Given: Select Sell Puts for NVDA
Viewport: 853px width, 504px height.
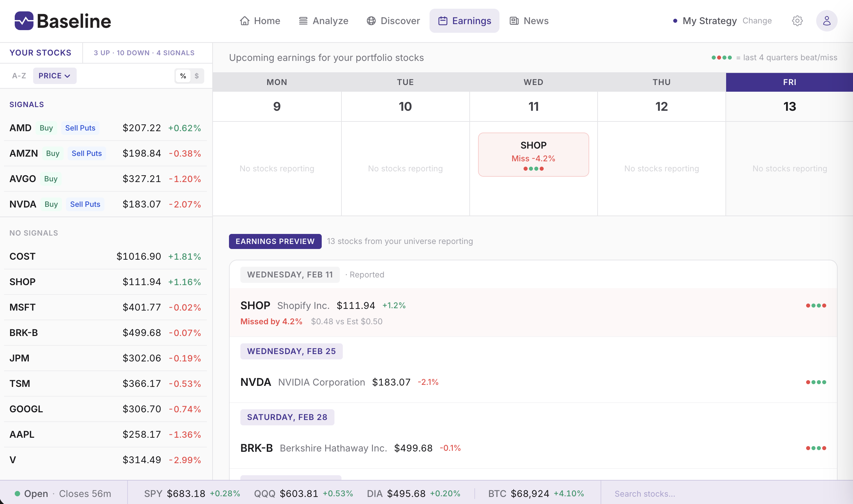Looking at the screenshot, I should (85, 204).
